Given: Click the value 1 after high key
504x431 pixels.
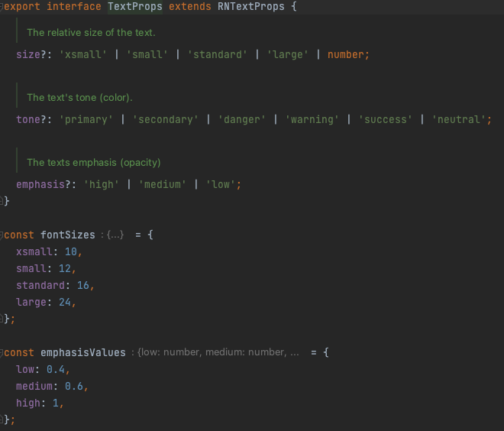Looking at the screenshot, I should 56,403.
